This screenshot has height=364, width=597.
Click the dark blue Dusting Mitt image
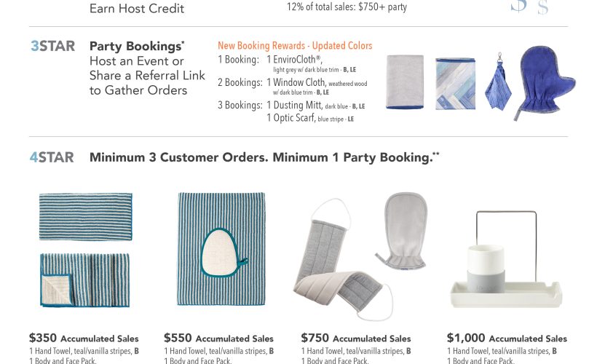coord(545,82)
